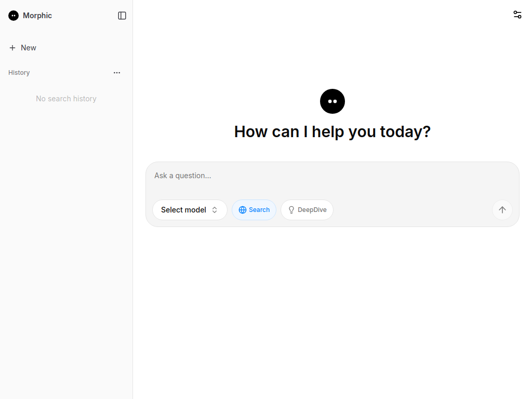Open the settings sliders icon at top right

(x=517, y=15)
